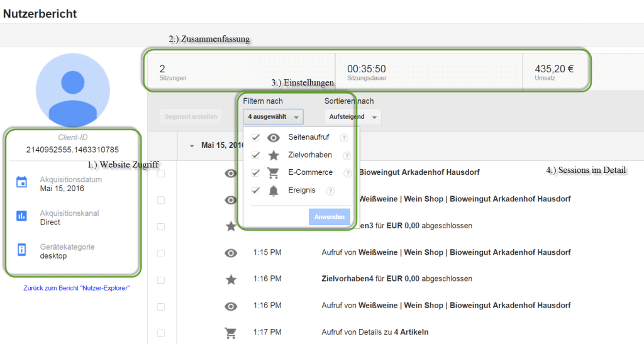The width and height of the screenshot is (644, 344).
Task: Click the help icon next to Zielvorhaben
Action: coord(346,155)
